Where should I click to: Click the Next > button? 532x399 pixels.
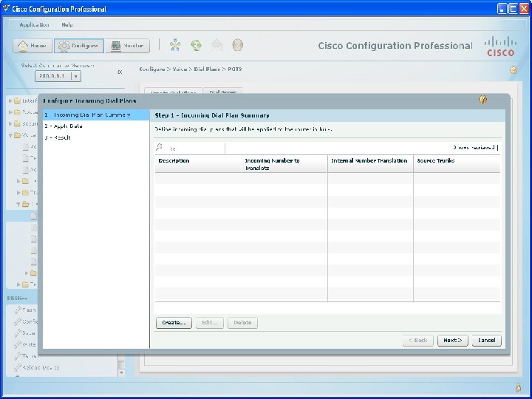tap(453, 341)
